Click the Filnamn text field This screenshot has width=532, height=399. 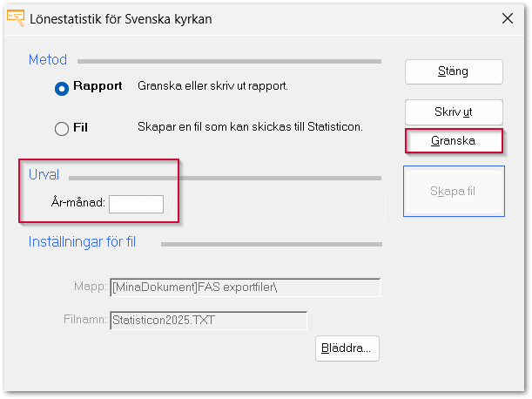click(x=208, y=320)
